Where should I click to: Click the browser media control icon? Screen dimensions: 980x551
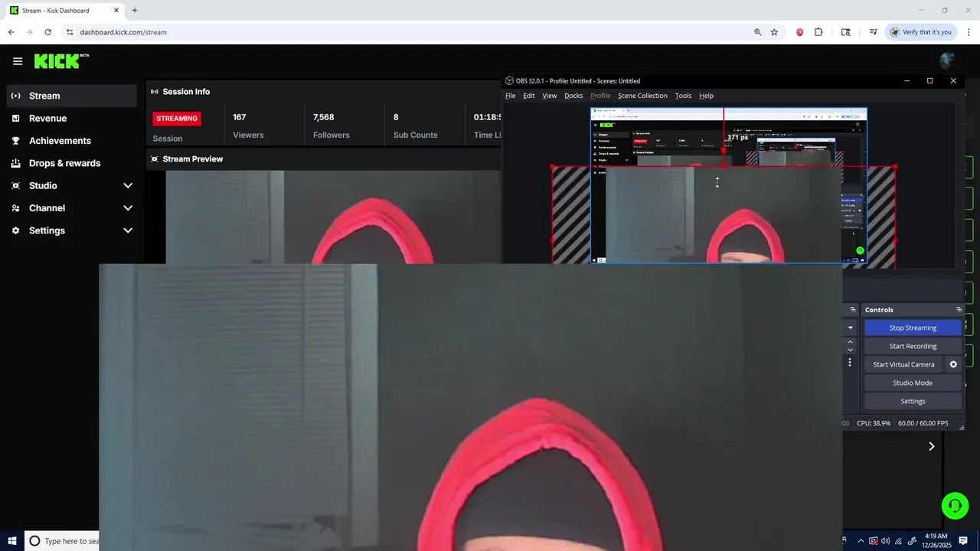(x=873, y=32)
